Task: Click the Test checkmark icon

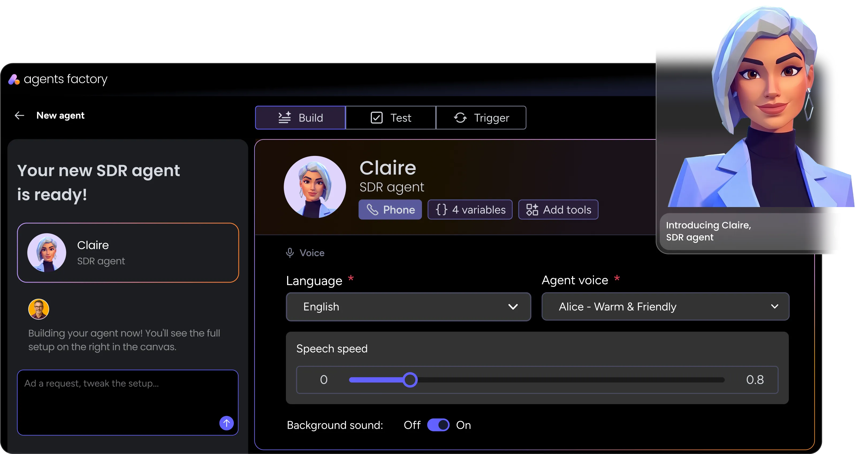Action: coord(376,118)
